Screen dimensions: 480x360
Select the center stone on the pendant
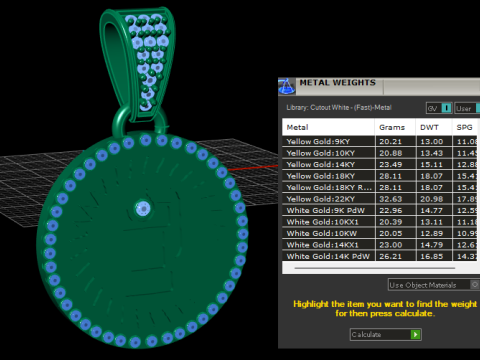pos(143,209)
